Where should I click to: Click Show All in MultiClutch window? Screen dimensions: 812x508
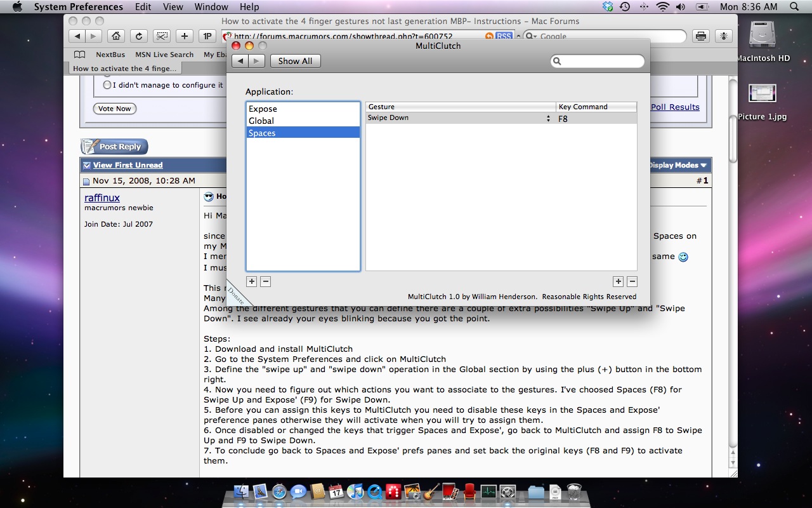click(x=295, y=61)
